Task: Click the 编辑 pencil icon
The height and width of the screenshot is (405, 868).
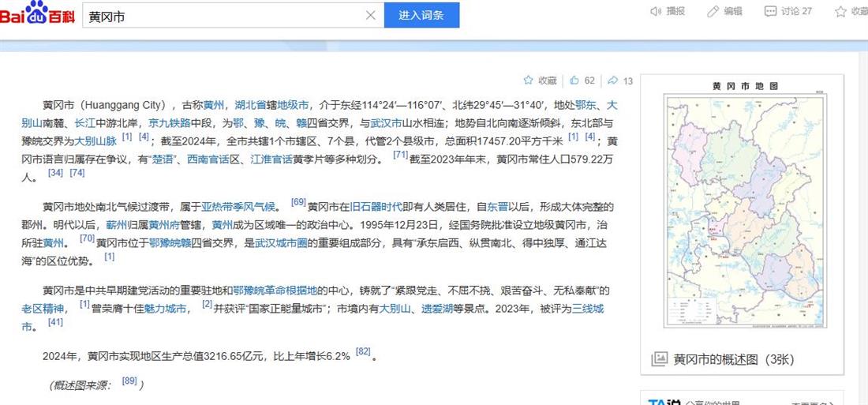Action: coord(713,11)
